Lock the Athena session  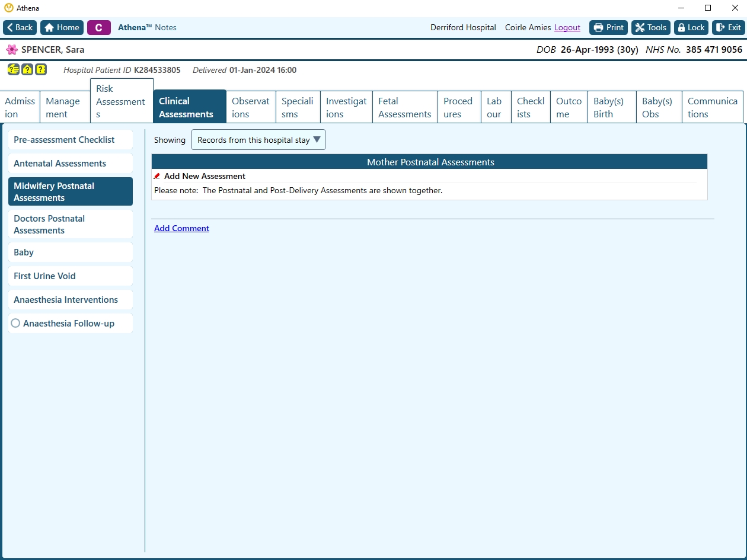(x=691, y=27)
